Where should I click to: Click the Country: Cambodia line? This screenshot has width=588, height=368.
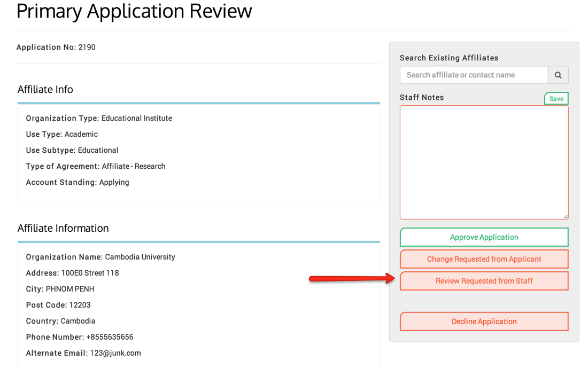click(x=60, y=321)
